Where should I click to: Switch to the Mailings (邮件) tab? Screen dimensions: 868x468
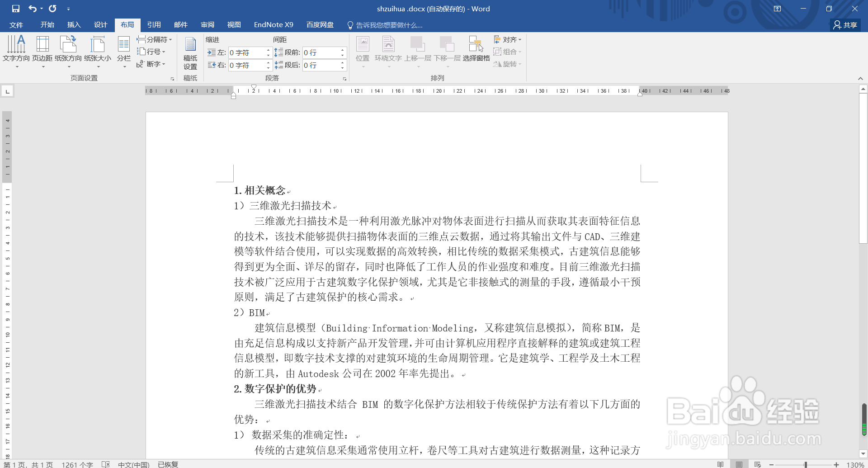(180, 25)
